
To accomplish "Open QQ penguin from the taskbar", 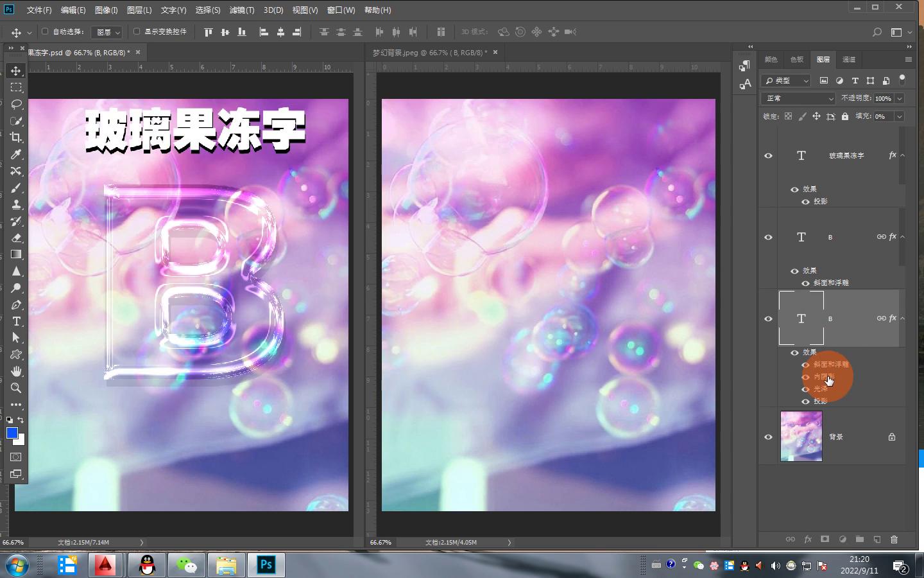I will pos(148,565).
